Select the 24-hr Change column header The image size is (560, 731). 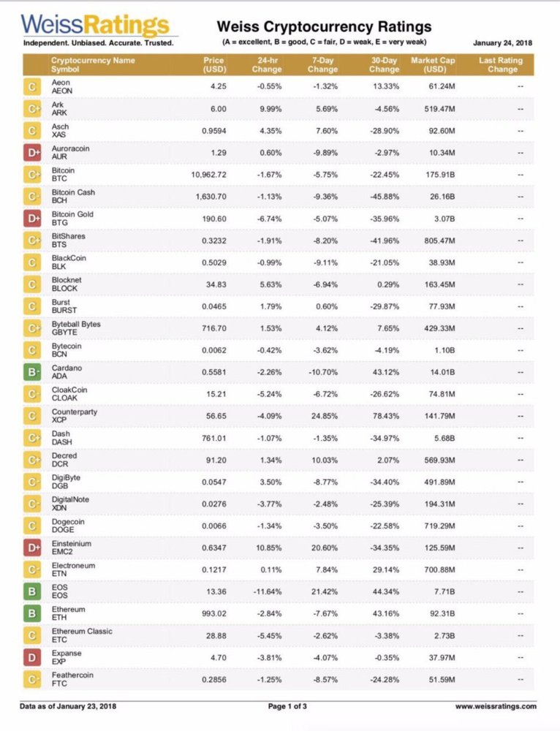pyautogui.click(x=266, y=64)
